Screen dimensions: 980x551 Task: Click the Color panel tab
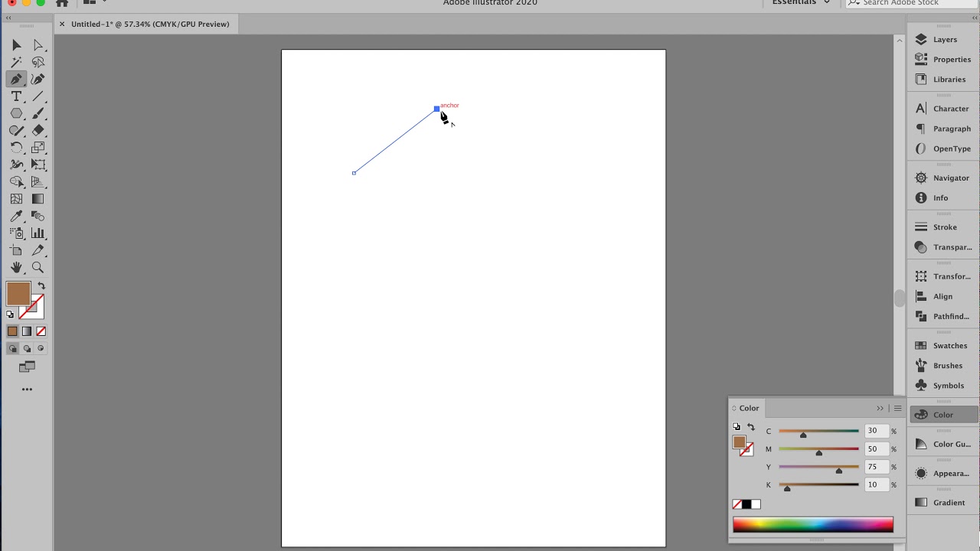[749, 408]
